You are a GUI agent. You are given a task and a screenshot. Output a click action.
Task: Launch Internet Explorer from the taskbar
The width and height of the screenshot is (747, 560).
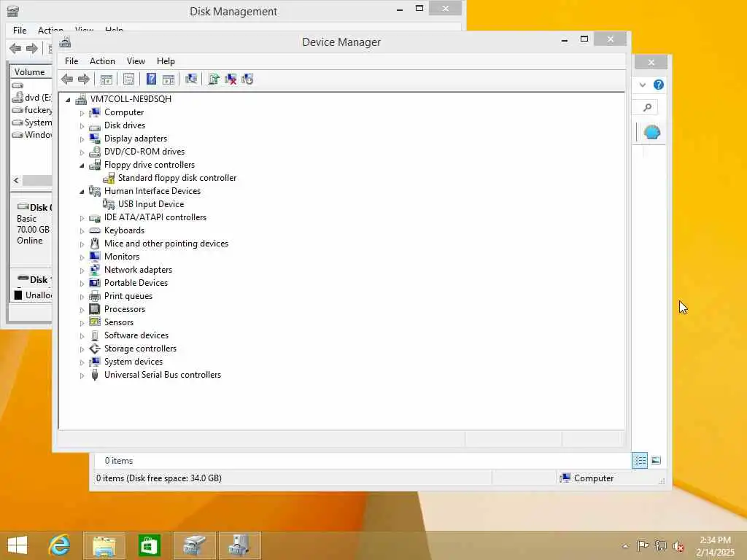(60, 545)
